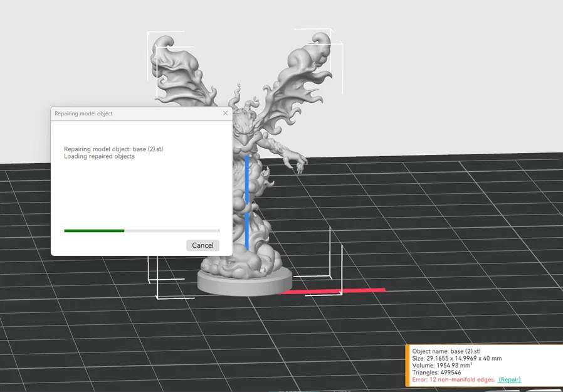Click the red non-manifold edges error message
This screenshot has width=563, height=392.
coord(453,379)
